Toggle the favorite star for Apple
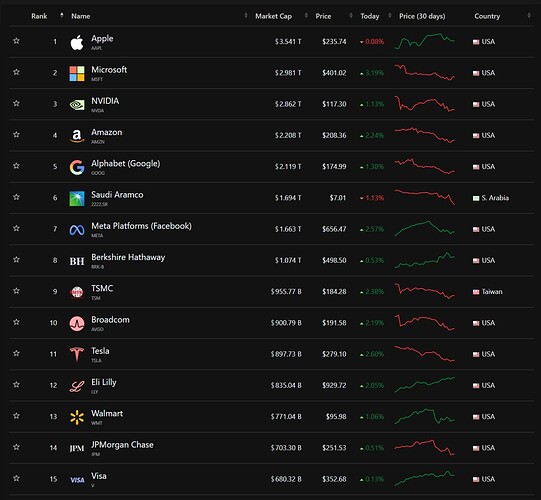 (16, 41)
